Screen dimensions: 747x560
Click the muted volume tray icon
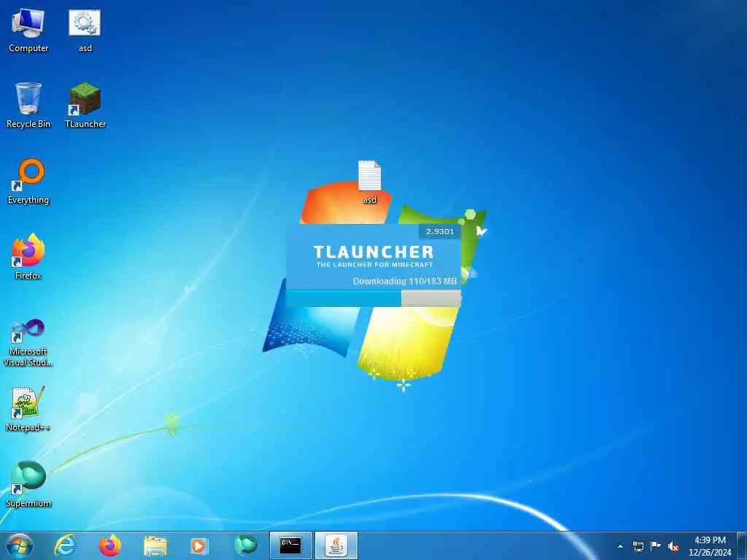[x=673, y=546]
